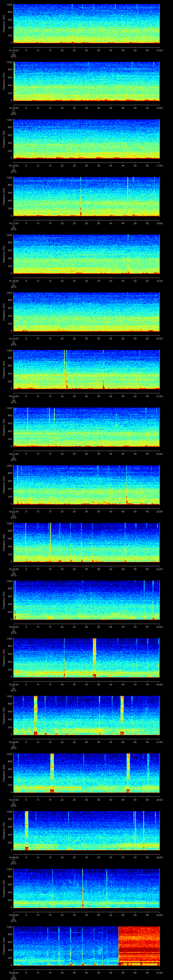Select the spectrogram panel starting at 19:19:00
The image size is (173, 980).
tap(87, 312)
